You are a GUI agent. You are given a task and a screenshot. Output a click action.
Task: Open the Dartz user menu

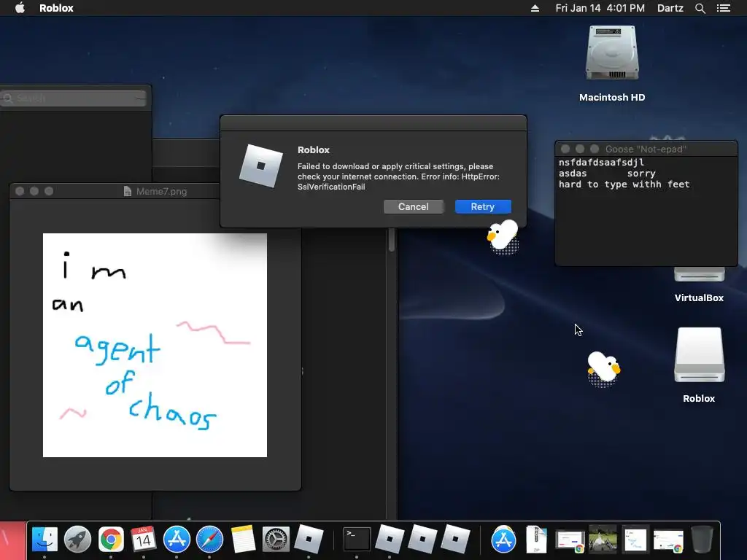click(x=670, y=8)
